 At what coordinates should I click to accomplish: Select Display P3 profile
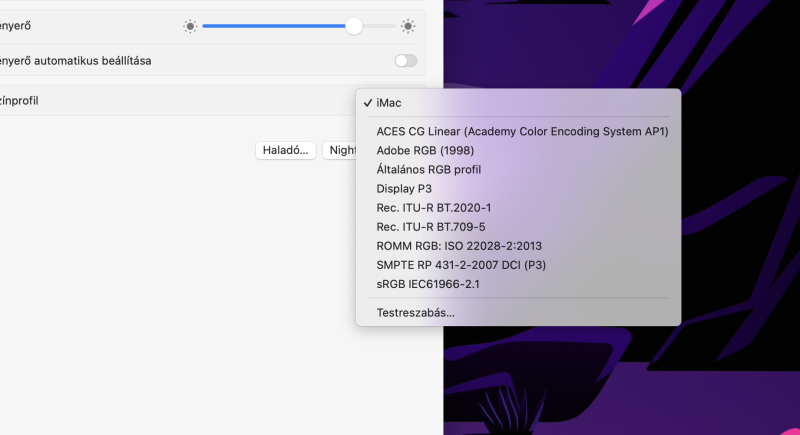coord(518,189)
